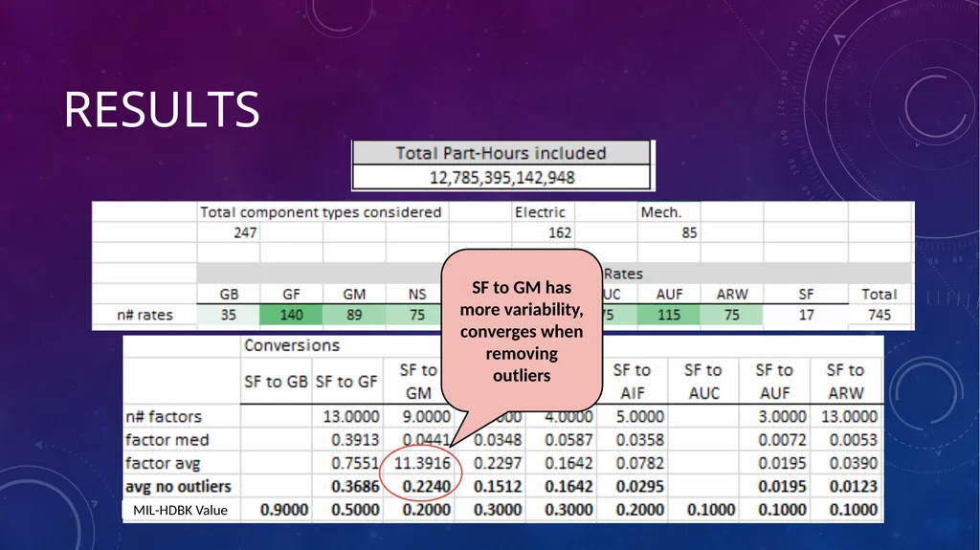Screen dimensions: 980x550
Task: Click the factor med value 0.0072
Action: coord(783,440)
